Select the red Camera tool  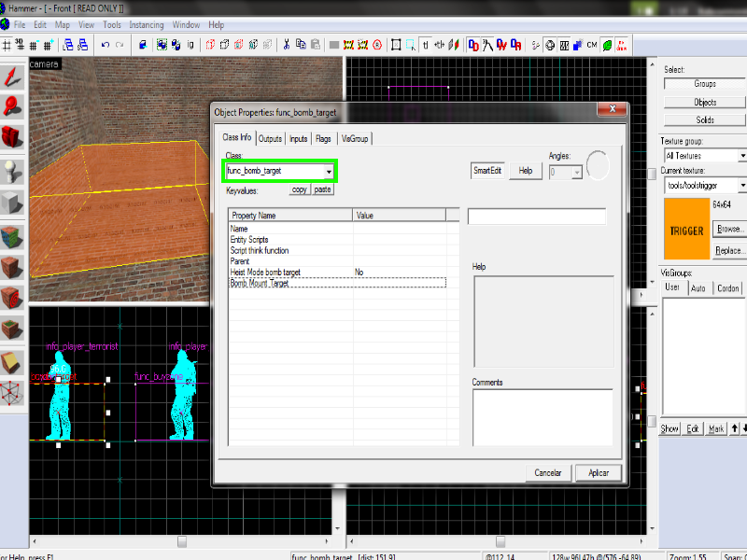13,137
